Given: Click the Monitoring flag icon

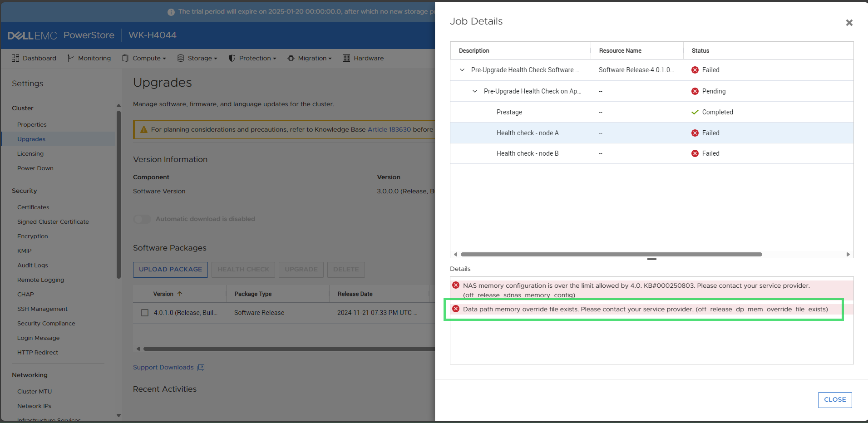Looking at the screenshot, I should pos(70,58).
